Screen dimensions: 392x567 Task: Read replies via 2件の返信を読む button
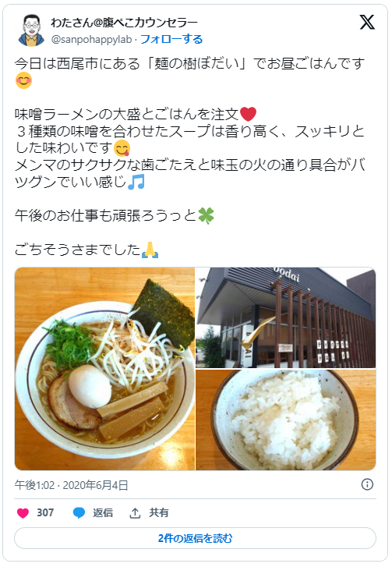[x=195, y=538]
